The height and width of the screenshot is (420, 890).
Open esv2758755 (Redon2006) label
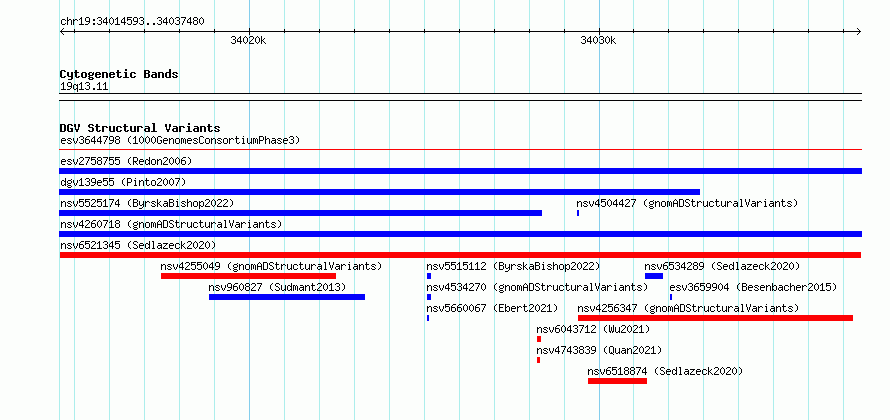click(126, 161)
